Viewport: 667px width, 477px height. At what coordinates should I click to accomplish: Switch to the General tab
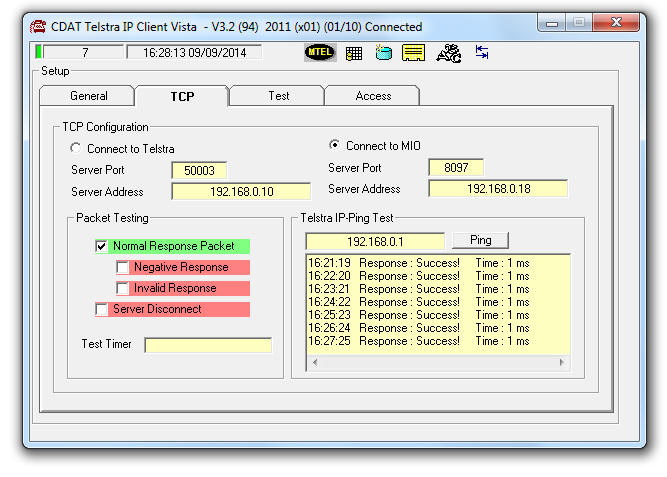point(87,96)
